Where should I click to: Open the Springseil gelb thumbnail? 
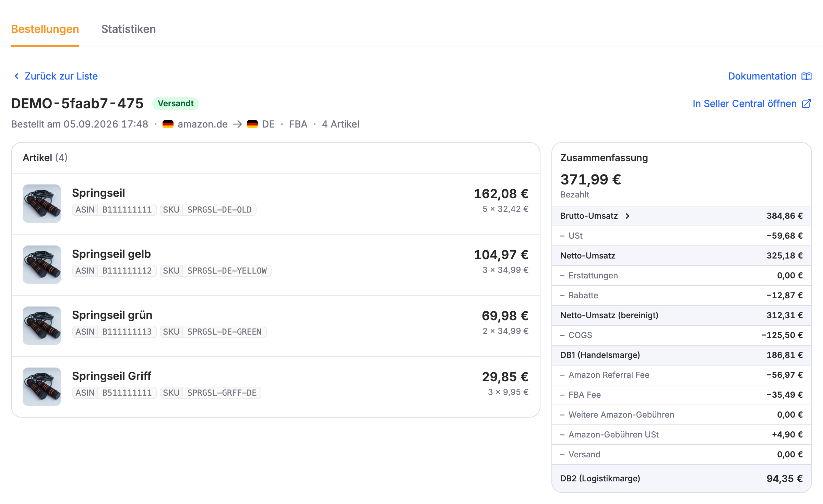[x=42, y=265]
